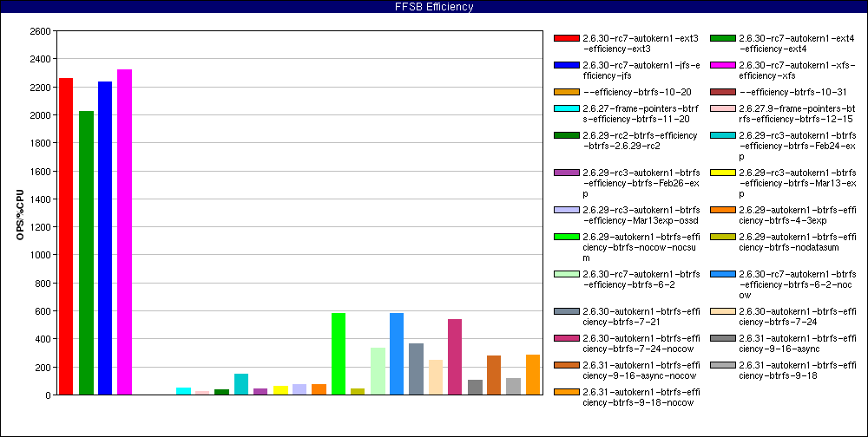Click the blue jfs legend swatch
This screenshot has height=437, width=868.
[x=566, y=65]
